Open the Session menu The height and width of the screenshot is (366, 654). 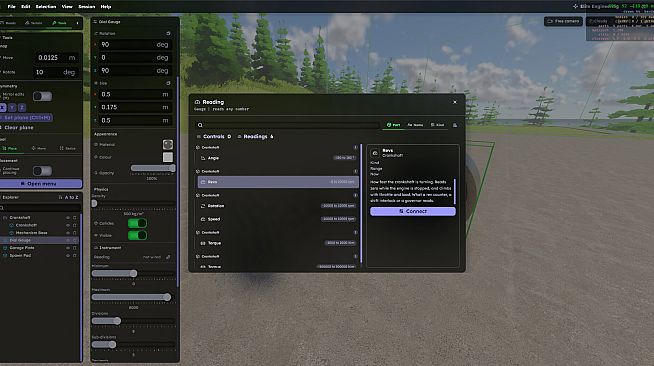point(87,7)
